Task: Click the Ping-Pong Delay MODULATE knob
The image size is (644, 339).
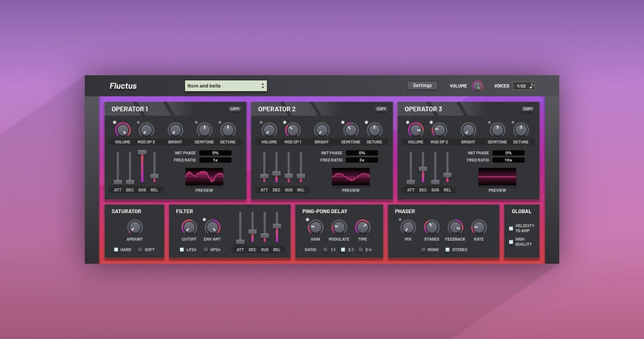Action: point(339,227)
